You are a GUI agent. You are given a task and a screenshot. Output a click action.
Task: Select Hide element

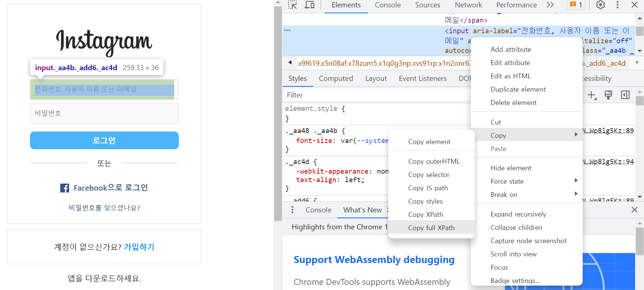pos(527,168)
